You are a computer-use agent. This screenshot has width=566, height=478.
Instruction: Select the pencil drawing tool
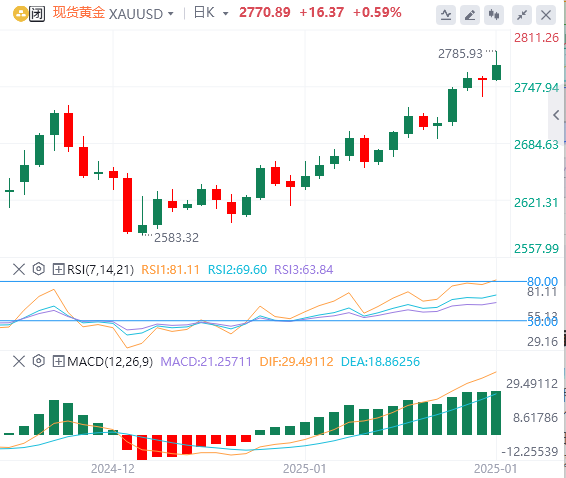tap(470, 15)
